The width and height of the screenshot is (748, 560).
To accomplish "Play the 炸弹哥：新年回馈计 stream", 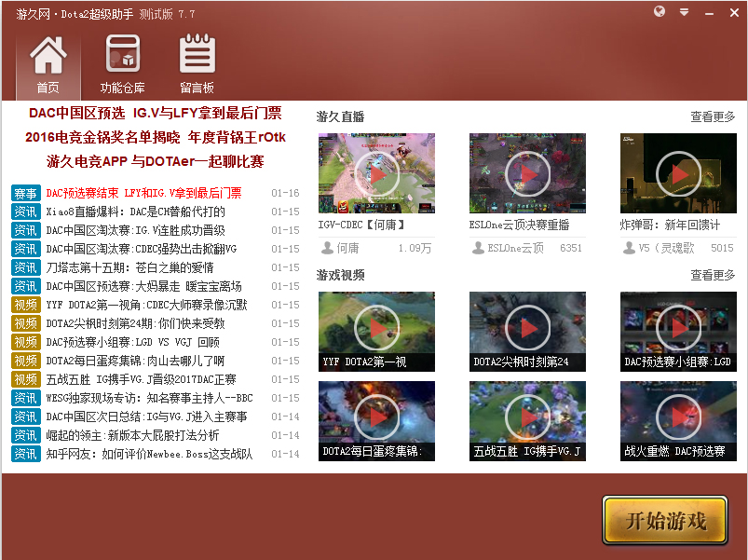I will pos(678,173).
